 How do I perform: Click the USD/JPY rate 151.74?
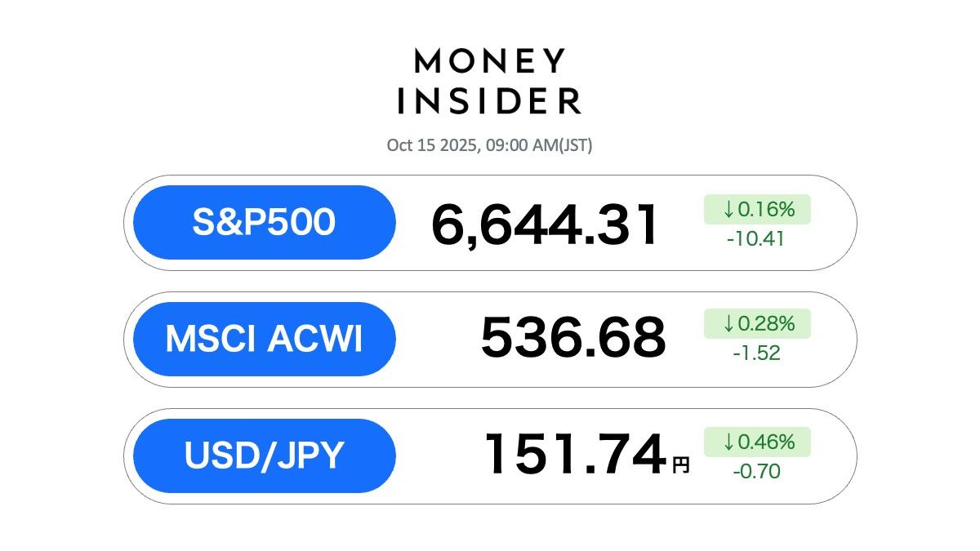pyautogui.click(x=575, y=455)
